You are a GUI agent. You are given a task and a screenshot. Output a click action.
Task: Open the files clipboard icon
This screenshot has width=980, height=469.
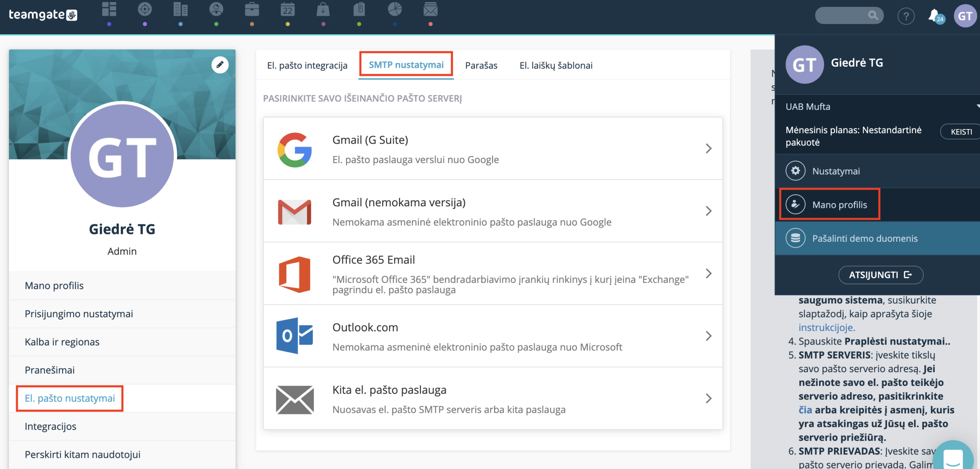click(359, 10)
